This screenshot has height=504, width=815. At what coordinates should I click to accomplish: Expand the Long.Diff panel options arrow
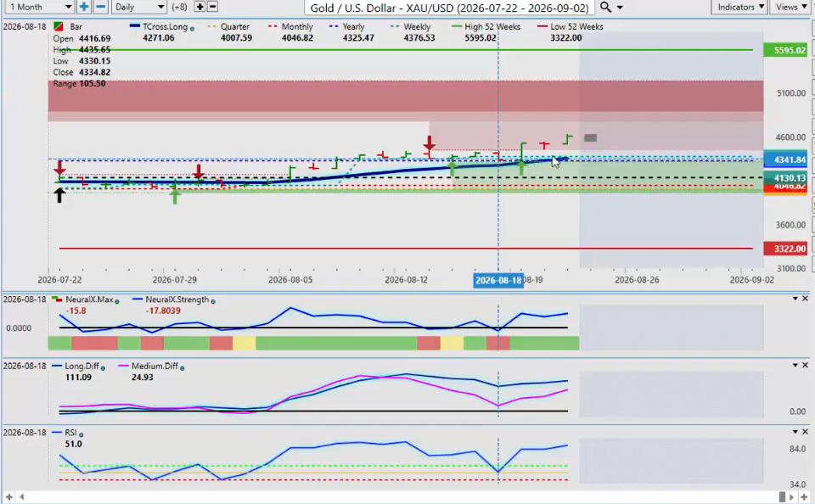pyautogui.click(x=795, y=365)
